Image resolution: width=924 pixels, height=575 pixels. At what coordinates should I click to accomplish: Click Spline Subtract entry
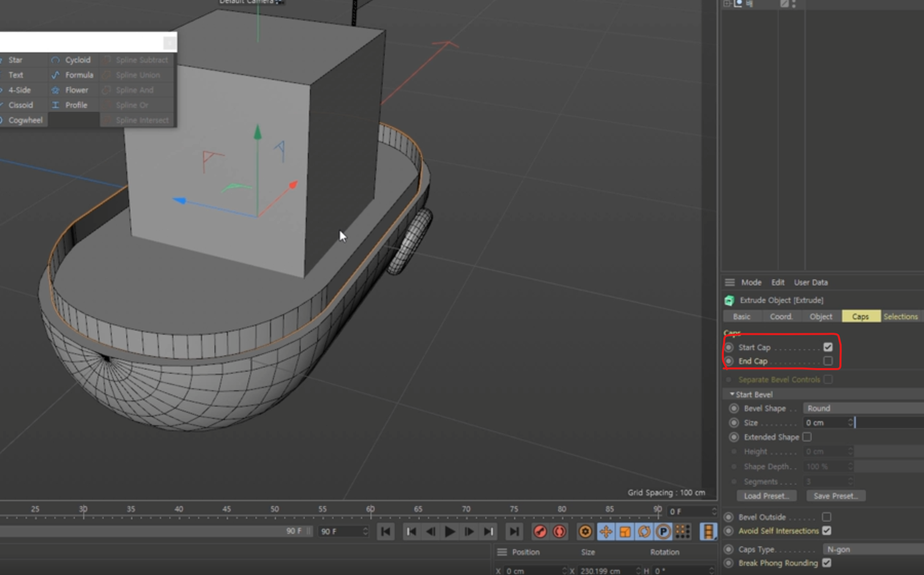pyautogui.click(x=137, y=60)
